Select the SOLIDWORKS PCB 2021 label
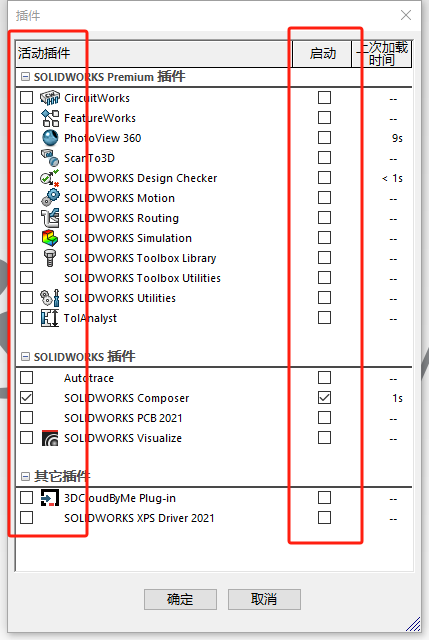The height and width of the screenshot is (640, 429). (x=123, y=418)
